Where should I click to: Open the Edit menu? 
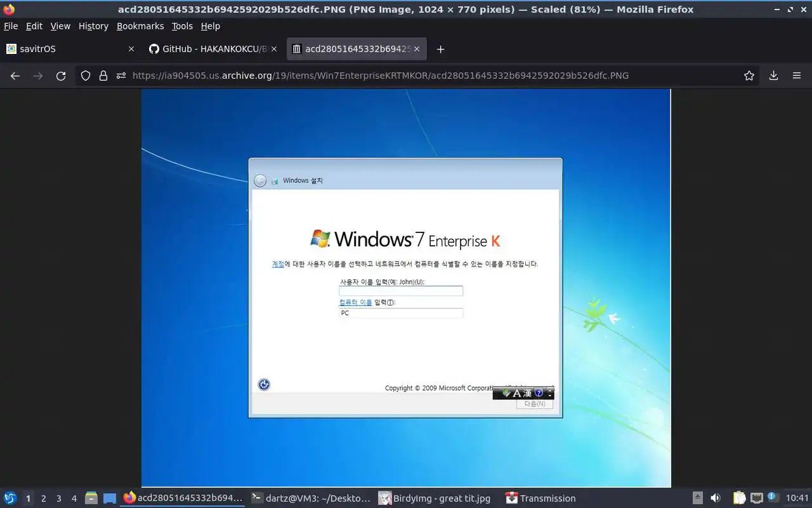[x=34, y=26]
